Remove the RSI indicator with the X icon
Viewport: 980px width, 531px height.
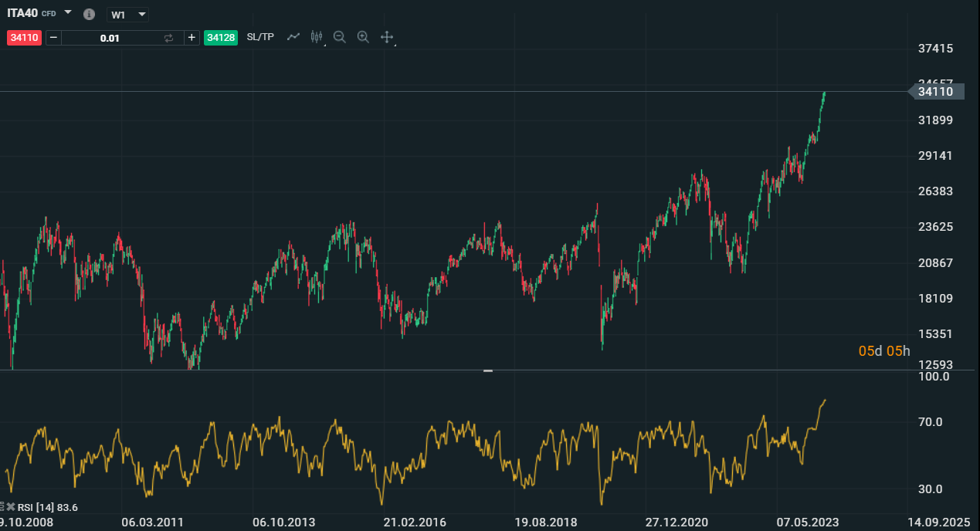click(11, 507)
